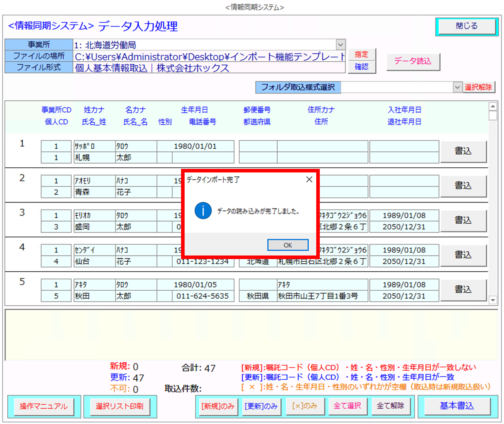Click the 全て解除 button
The height and width of the screenshot is (424, 504).
tap(390, 406)
